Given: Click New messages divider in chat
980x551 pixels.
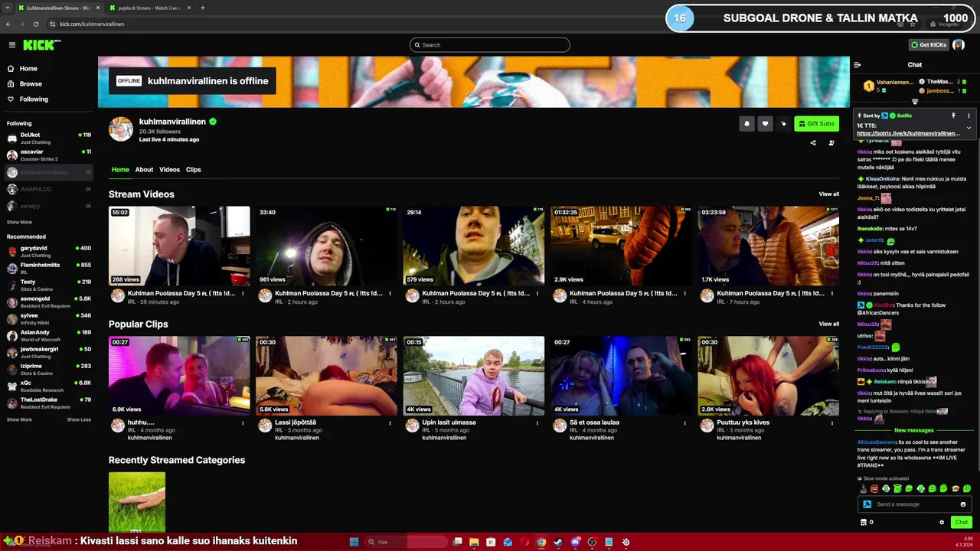Looking at the screenshot, I should [914, 431].
